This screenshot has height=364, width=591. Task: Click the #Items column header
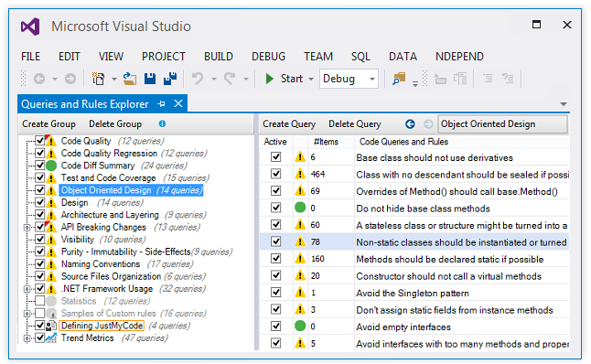[x=326, y=142]
